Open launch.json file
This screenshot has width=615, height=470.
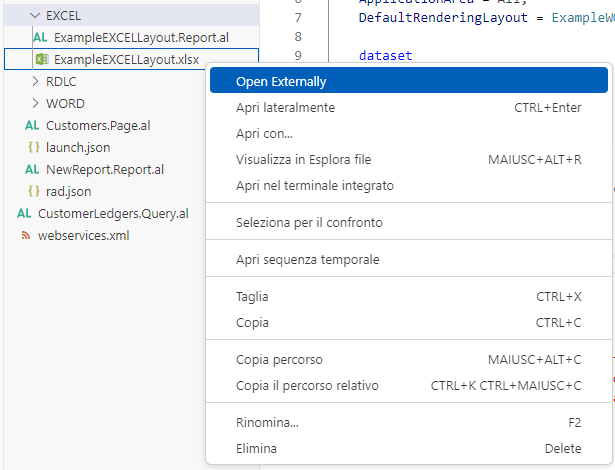click(x=78, y=148)
